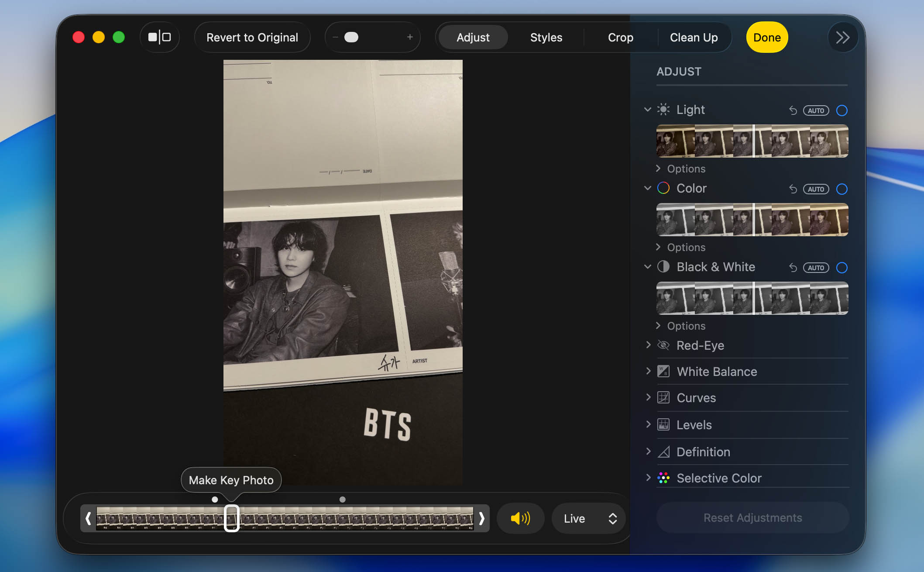Expand the Red-Eye section
The height and width of the screenshot is (572, 924).
pyautogui.click(x=648, y=345)
